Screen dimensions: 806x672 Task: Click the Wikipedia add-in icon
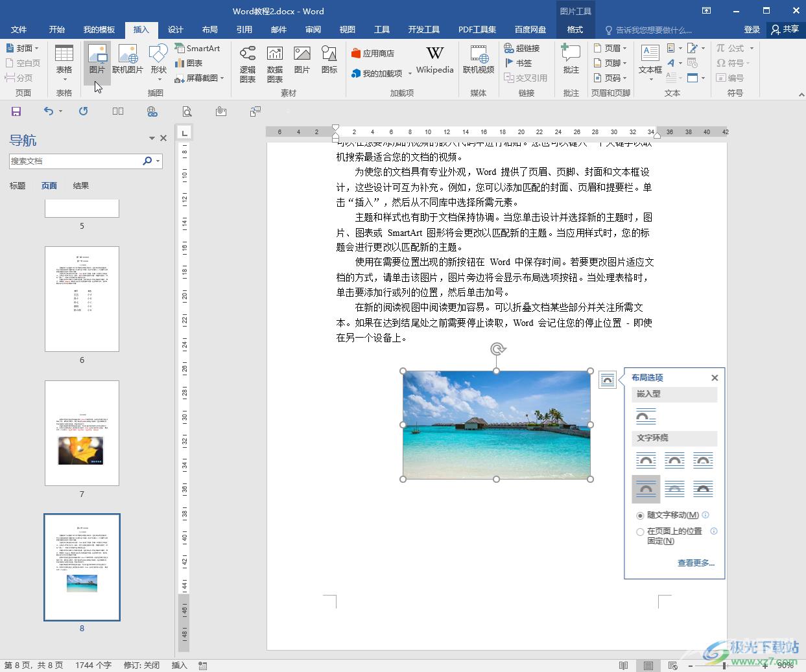pyautogui.click(x=434, y=60)
